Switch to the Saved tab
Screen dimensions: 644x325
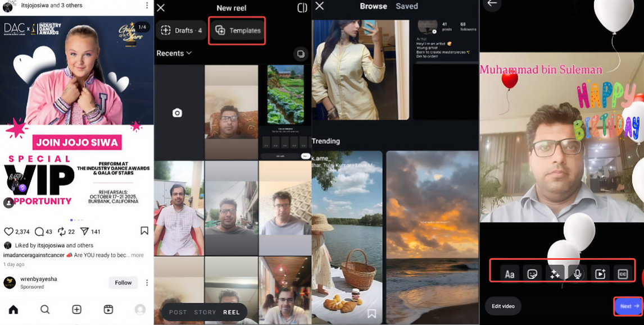(407, 6)
